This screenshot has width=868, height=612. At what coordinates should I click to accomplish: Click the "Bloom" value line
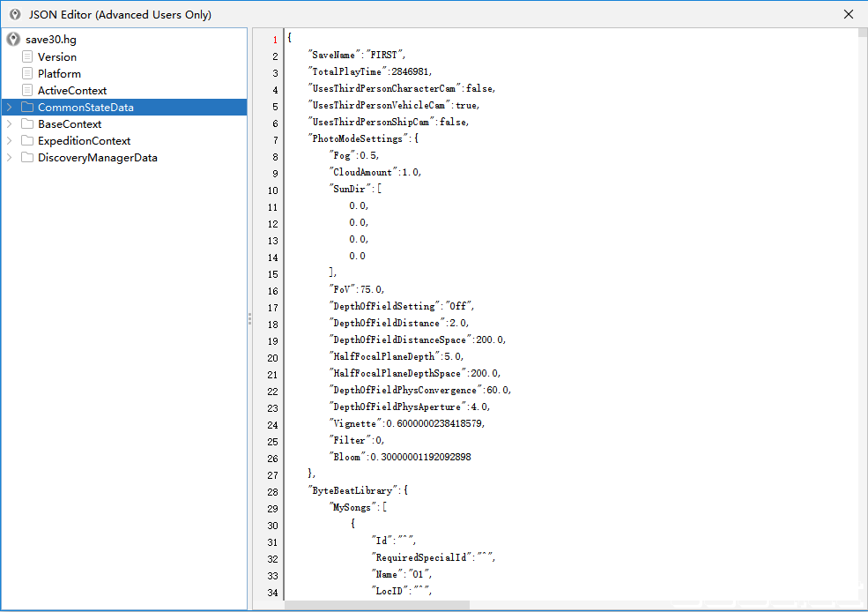click(400, 457)
